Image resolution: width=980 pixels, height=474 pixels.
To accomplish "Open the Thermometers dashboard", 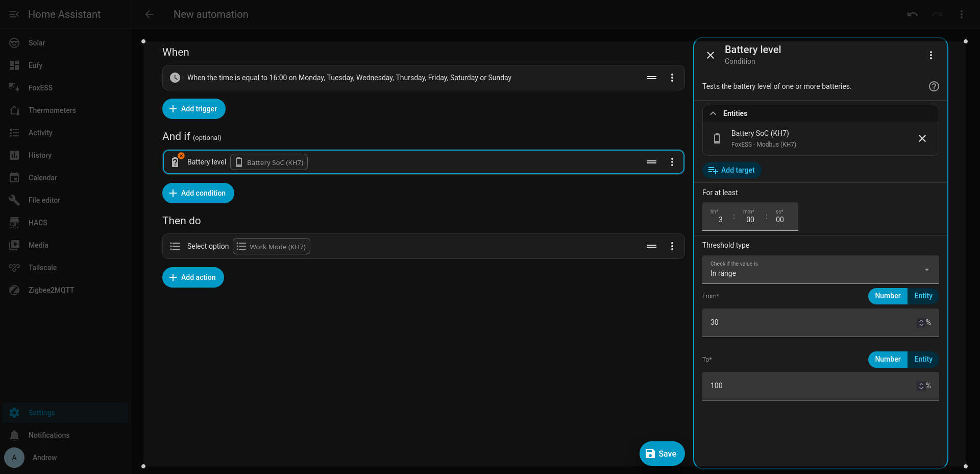I will [65, 110].
